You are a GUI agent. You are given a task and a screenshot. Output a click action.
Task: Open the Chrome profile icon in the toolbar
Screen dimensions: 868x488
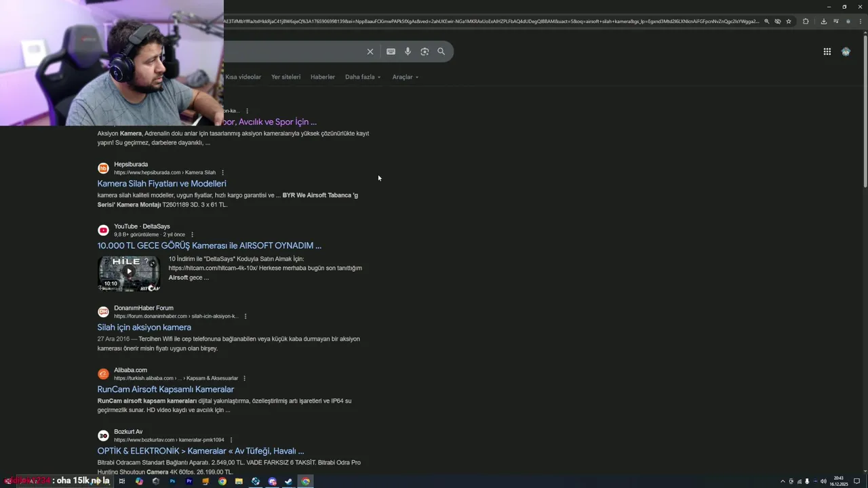(x=848, y=21)
